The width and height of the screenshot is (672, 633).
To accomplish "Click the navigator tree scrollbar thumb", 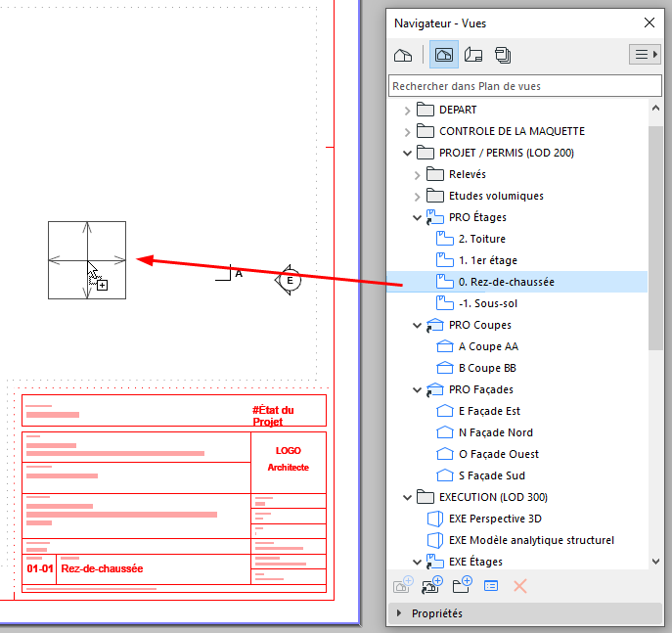I will [x=655, y=238].
